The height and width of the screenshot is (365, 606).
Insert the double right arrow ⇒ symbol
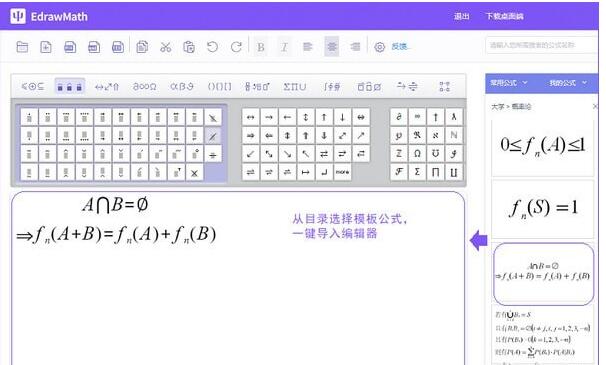250,136
